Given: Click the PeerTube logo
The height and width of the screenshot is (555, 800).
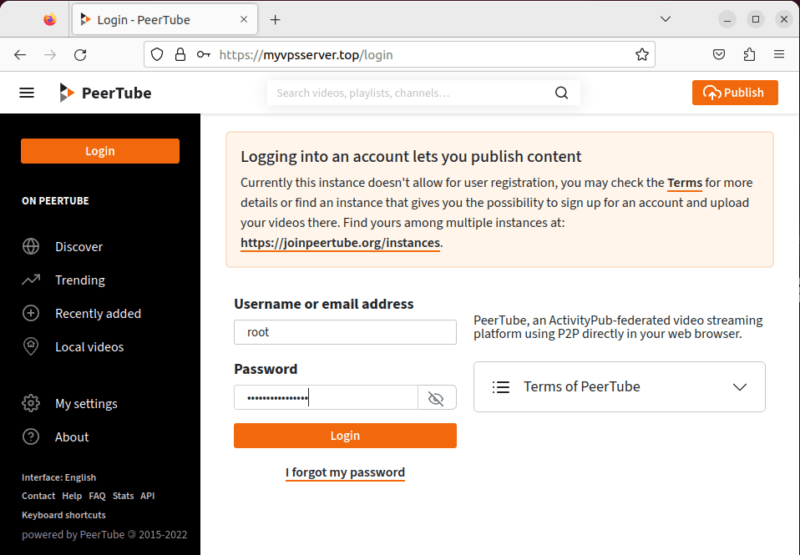Looking at the screenshot, I should point(105,93).
